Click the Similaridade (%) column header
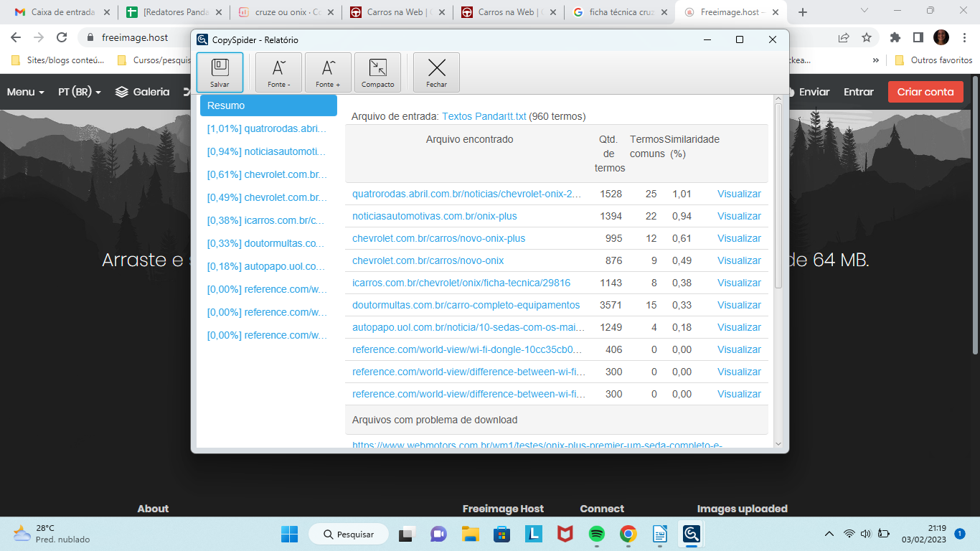 tap(693, 146)
